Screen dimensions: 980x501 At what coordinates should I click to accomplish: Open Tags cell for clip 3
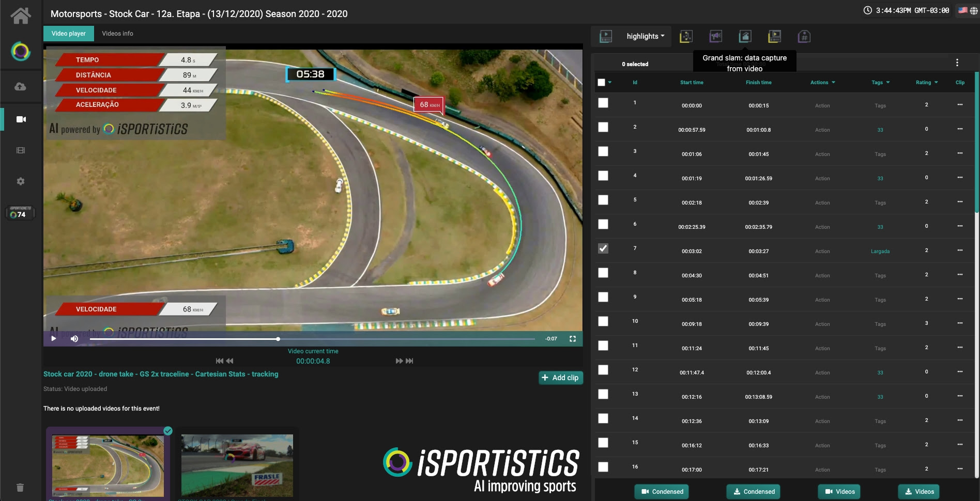pyautogui.click(x=880, y=154)
